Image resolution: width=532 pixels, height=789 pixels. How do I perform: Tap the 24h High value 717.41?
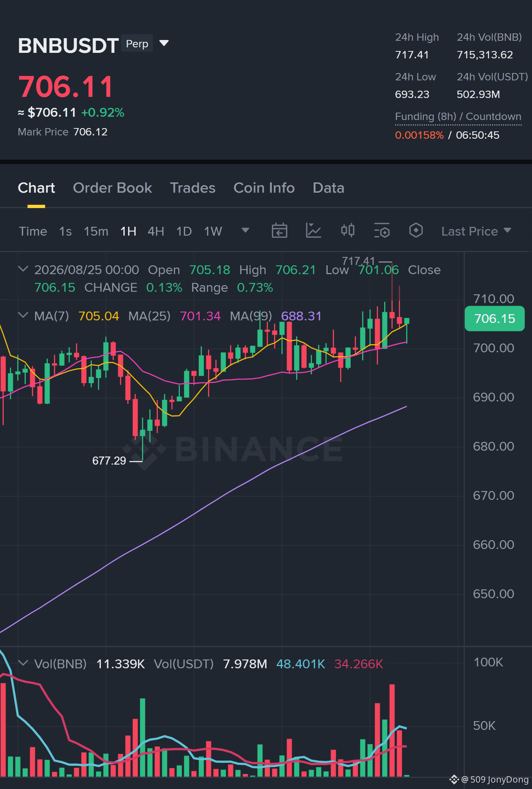pyautogui.click(x=412, y=55)
